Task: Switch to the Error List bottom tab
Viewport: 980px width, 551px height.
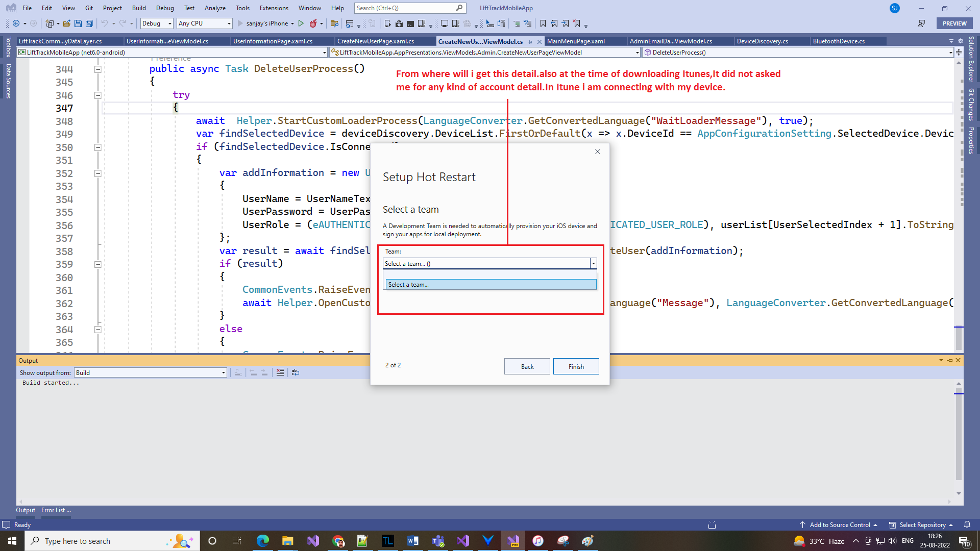Action: click(x=56, y=510)
